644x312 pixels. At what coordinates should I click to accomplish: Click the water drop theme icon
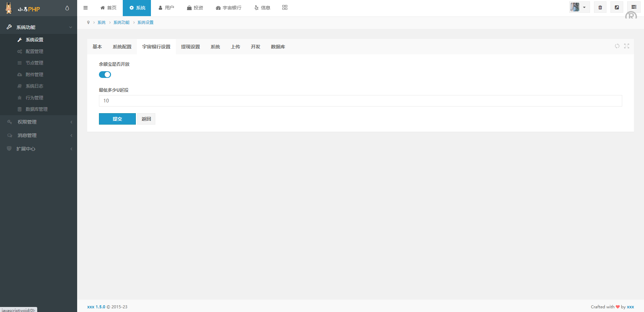67,8
